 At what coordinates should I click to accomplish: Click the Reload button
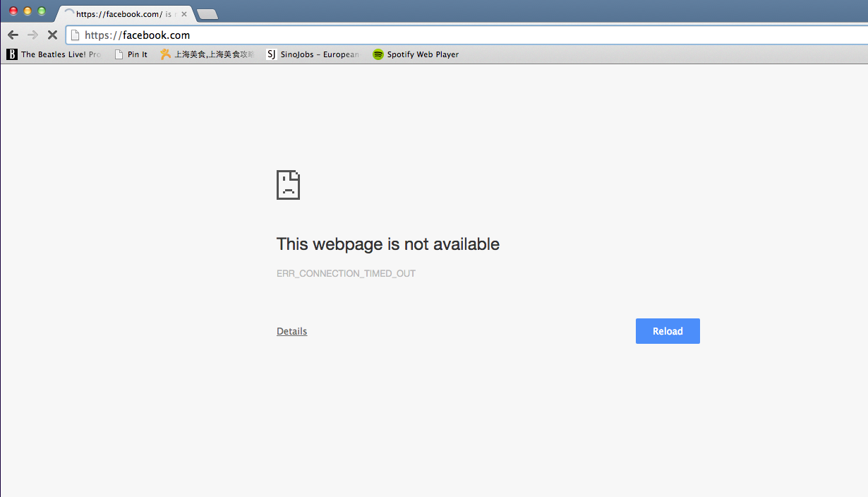[668, 331]
